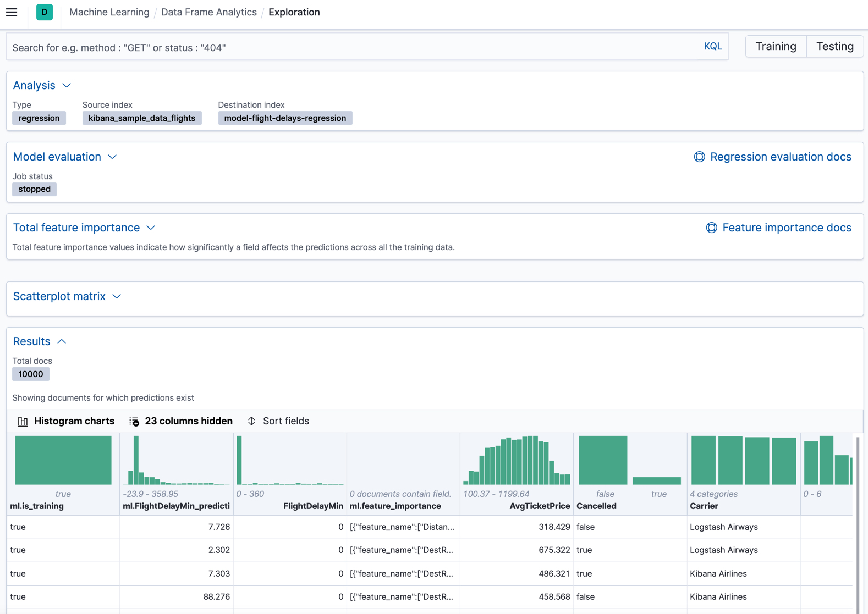Focus the KQL search input field
Viewport: 868px width, 614px height.
pyautogui.click(x=352, y=48)
